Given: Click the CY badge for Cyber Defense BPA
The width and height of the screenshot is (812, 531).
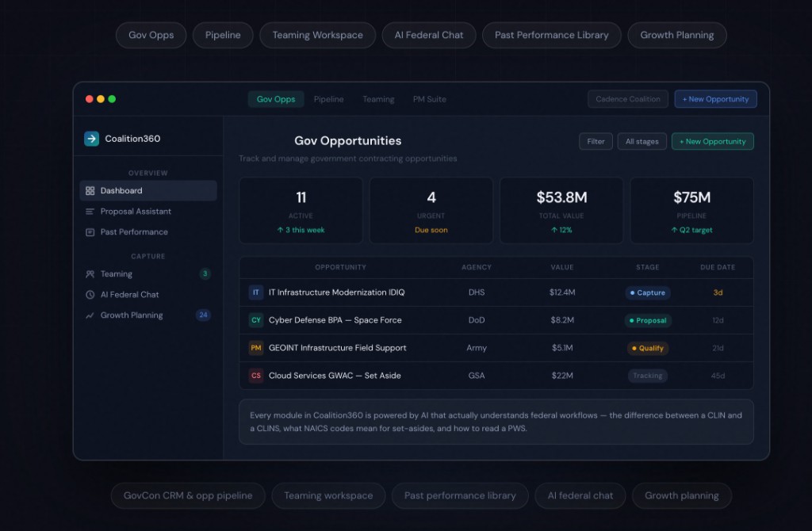Looking at the screenshot, I should pyautogui.click(x=255, y=320).
